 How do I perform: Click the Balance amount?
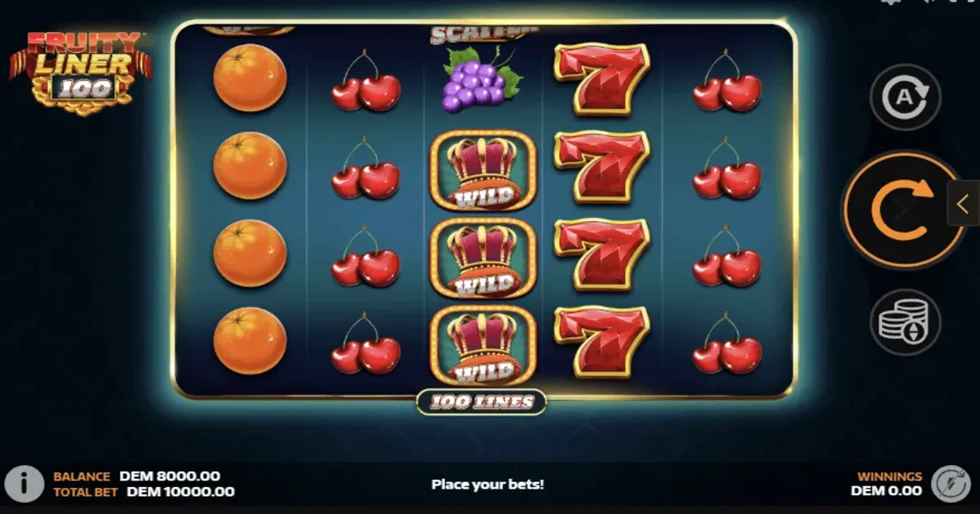(170, 476)
